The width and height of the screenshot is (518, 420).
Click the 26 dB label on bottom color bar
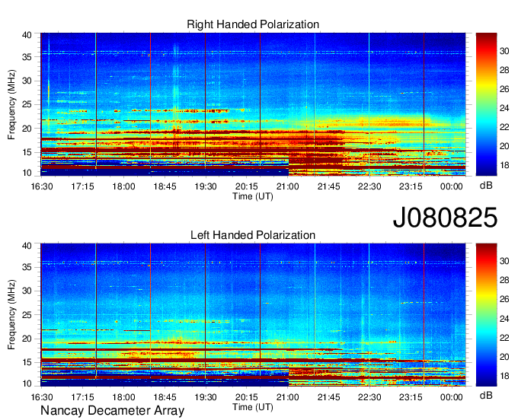504,299
